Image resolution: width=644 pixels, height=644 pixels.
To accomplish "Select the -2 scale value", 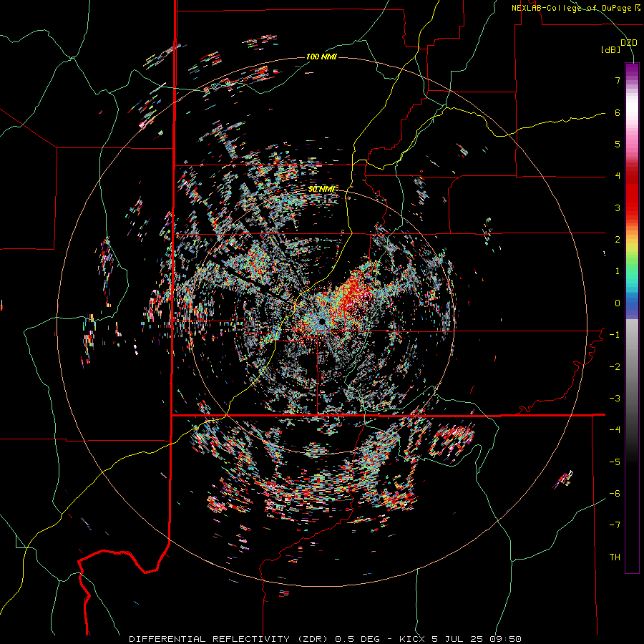I will coord(615,366).
